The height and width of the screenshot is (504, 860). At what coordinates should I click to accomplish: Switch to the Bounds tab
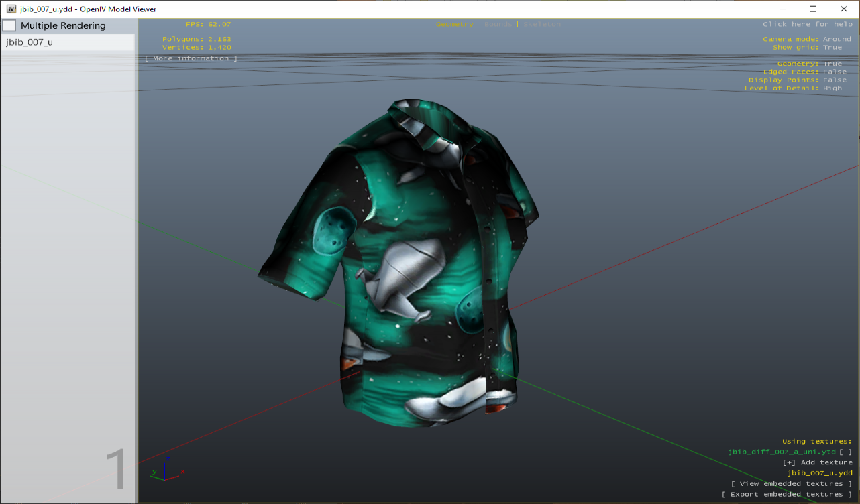coord(498,23)
